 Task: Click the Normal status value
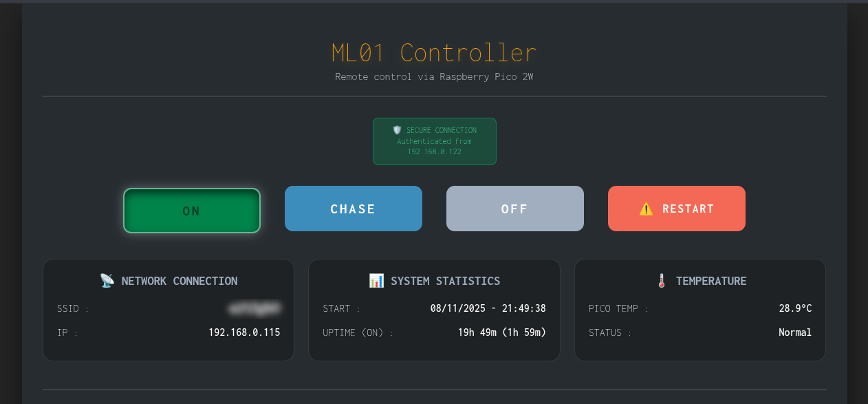click(794, 332)
